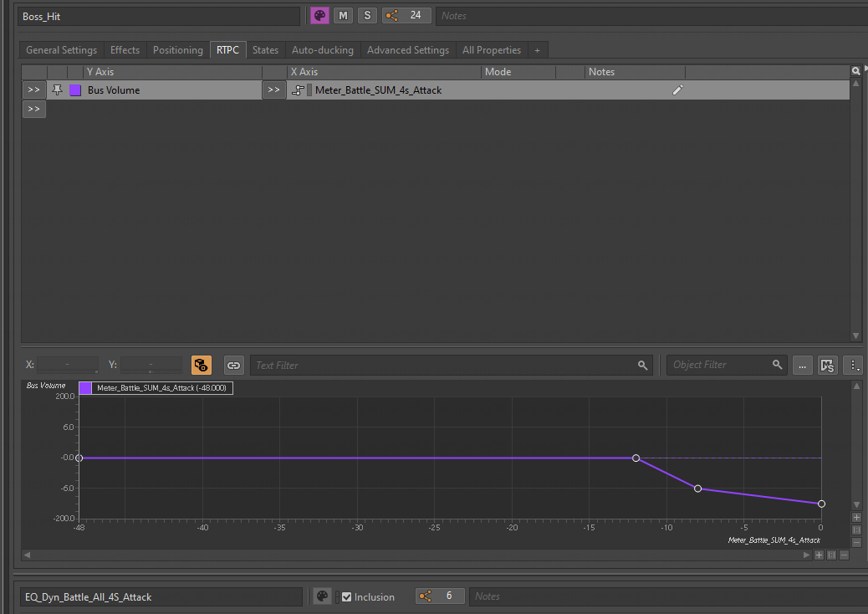
Task: Toggle the Inclusion checkbox
Action: [x=346, y=596]
